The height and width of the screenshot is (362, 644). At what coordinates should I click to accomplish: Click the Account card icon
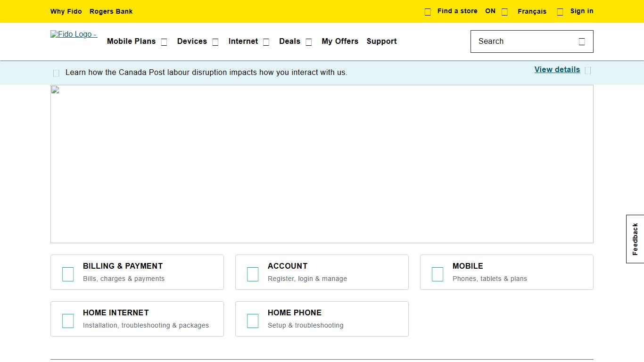(253, 274)
